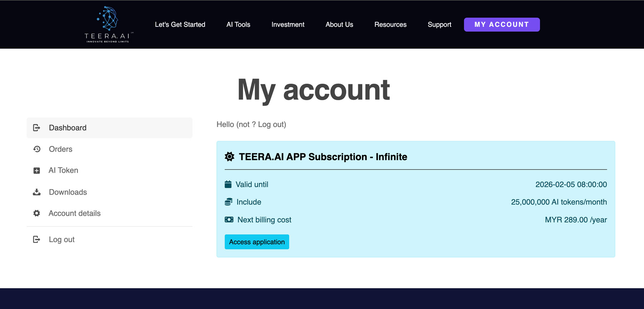644x309 pixels.
Task: Click the Dashboard sidebar icon
Action: [36, 128]
